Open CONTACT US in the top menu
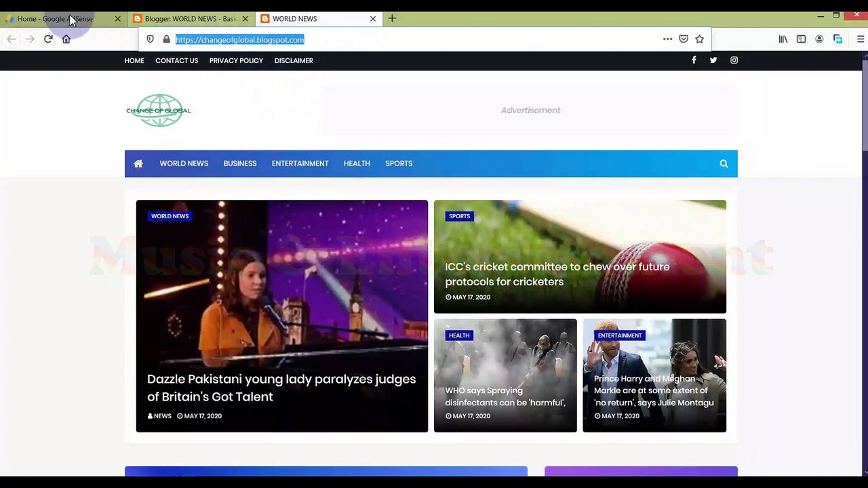 176,60
